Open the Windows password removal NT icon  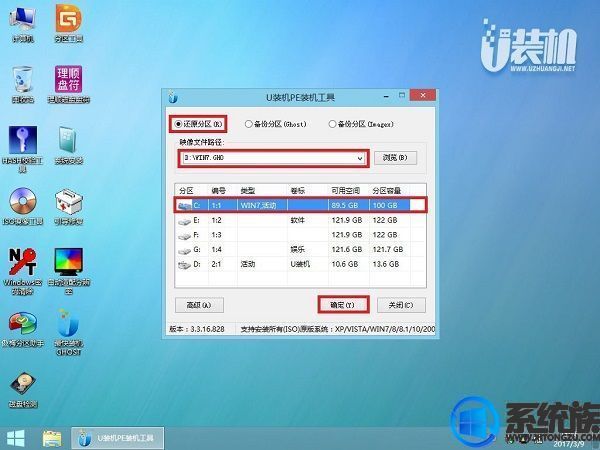(x=23, y=271)
